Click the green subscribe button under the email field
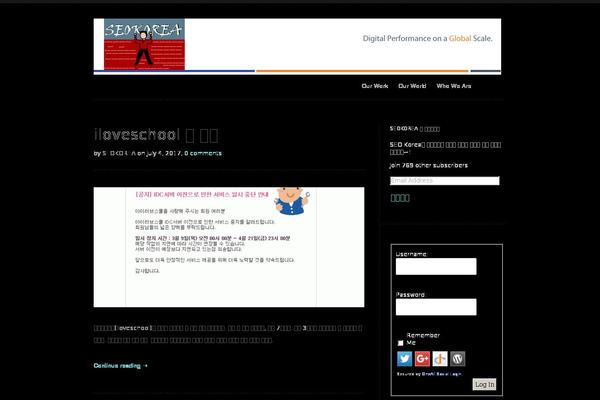Viewport: 600px width, 400px height. tap(400, 198)
